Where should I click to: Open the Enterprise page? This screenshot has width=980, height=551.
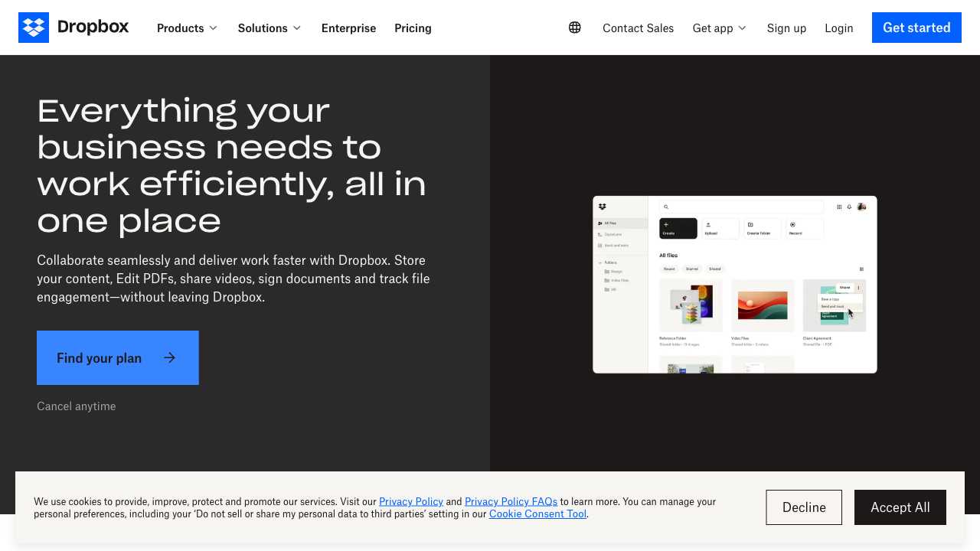coord(348,28)
